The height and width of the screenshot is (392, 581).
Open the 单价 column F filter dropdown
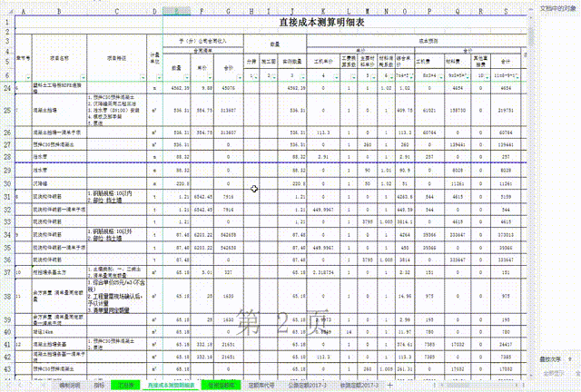[210, 77]
